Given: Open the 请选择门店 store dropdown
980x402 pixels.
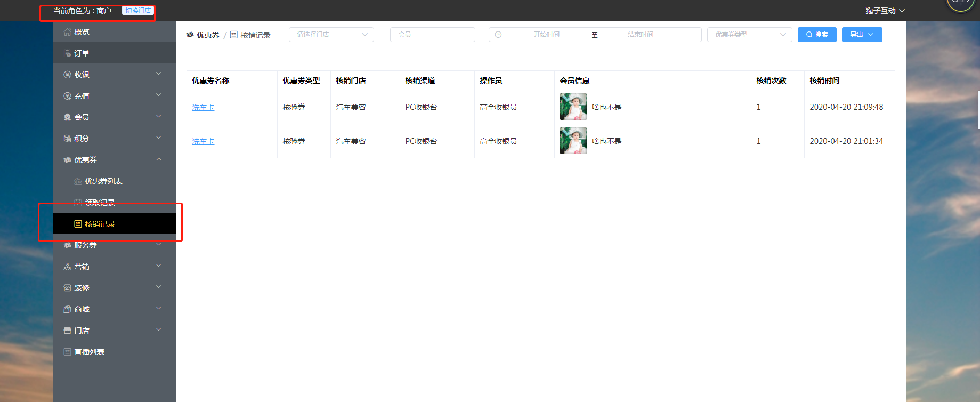Looking at the screenshot, I should (331, 35).
